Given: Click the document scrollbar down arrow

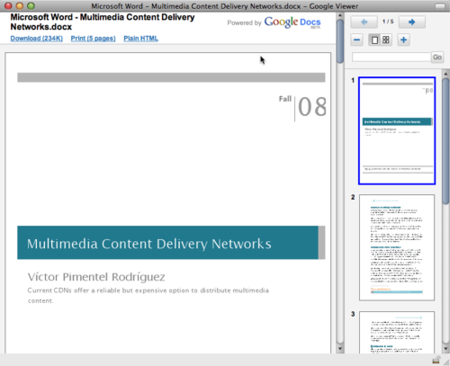Looking at the screenshot, I should point(340,349).
